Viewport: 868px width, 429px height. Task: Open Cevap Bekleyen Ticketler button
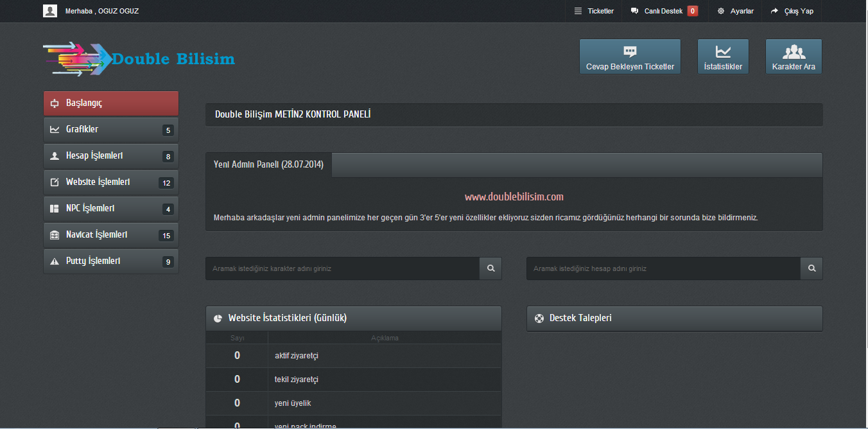coord(630,57)
